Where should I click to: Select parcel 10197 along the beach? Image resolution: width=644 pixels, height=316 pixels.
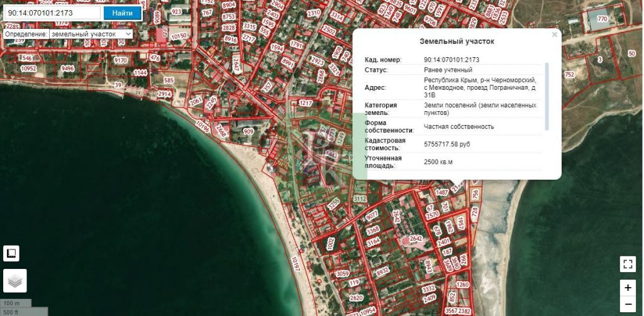[x=294, y=267]
